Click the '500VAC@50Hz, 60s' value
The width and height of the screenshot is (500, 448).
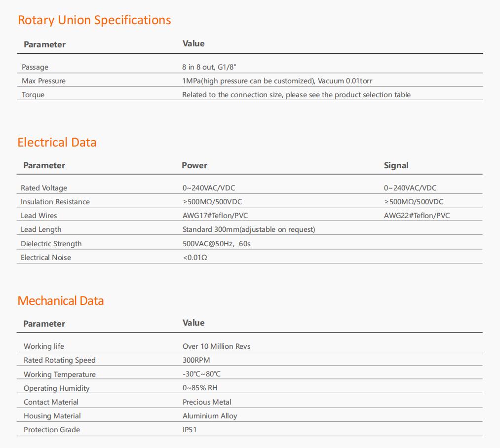(x=217, y=244)
